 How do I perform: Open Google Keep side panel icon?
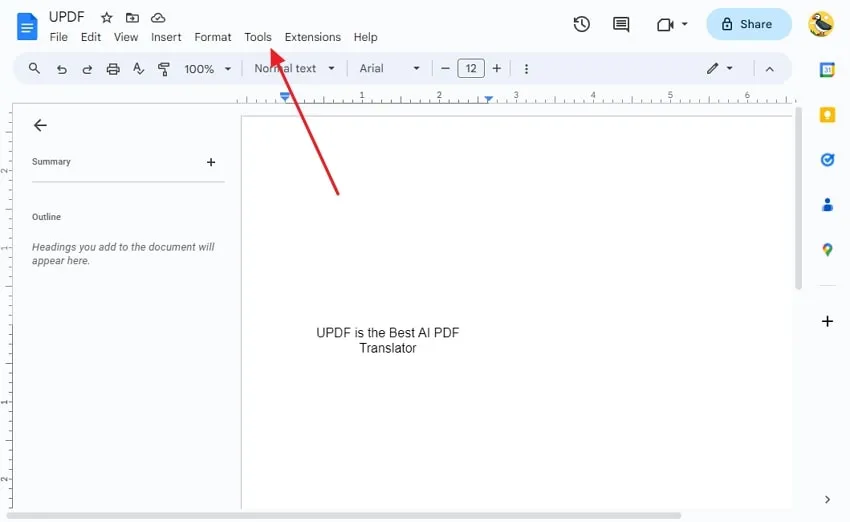coord(827,114)
